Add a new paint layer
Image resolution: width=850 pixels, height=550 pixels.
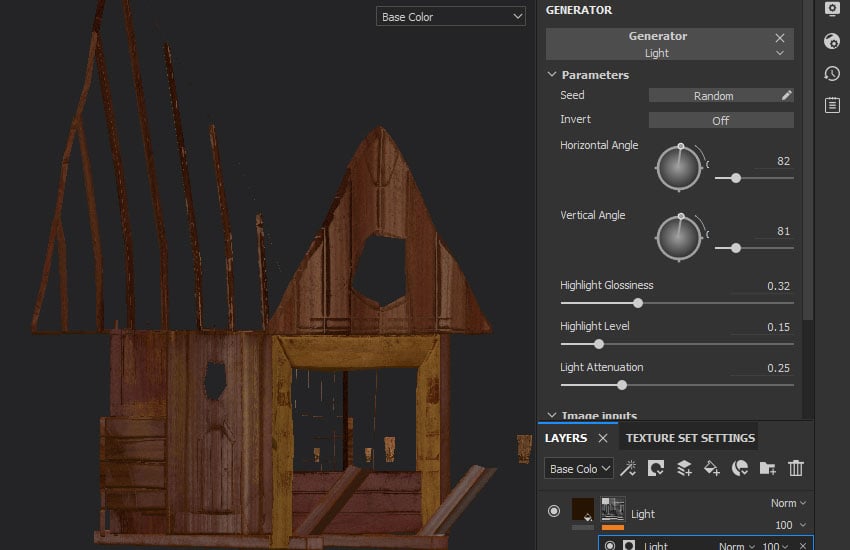pos(684,468)
